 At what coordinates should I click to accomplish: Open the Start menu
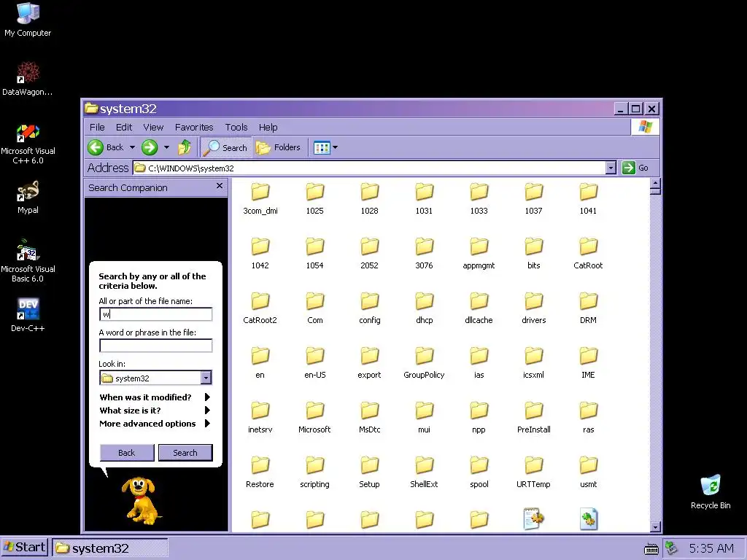pyautogui.click(x=25, y=547)
